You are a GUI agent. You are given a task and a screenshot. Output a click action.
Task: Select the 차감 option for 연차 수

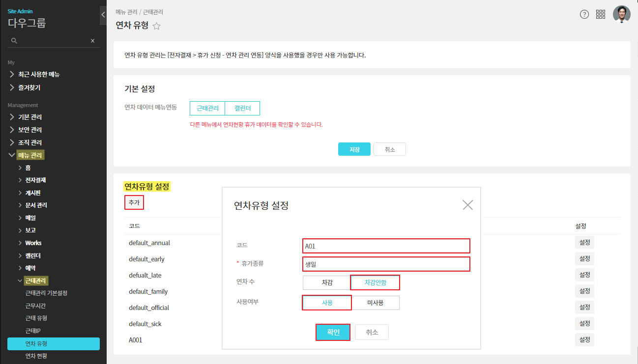pos(327,282)
